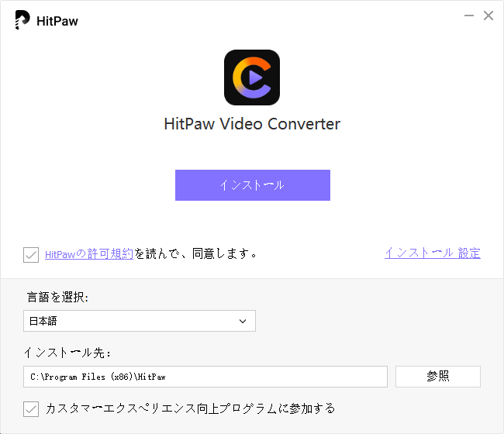Image resolution: width=504 pixels, height=434 pixels.
Task: Click the HitPaw Video Converter app icon
Action: coord(252,77)
